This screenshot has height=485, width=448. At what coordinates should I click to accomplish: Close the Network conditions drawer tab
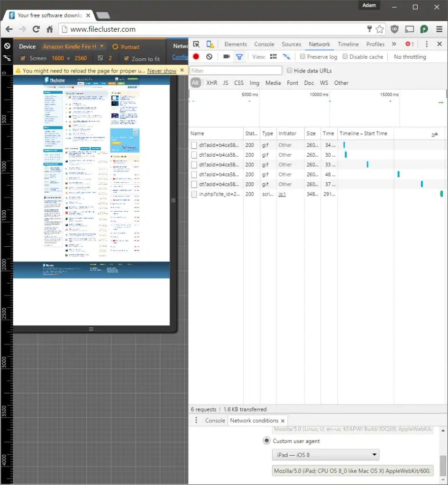coord(283,421)
